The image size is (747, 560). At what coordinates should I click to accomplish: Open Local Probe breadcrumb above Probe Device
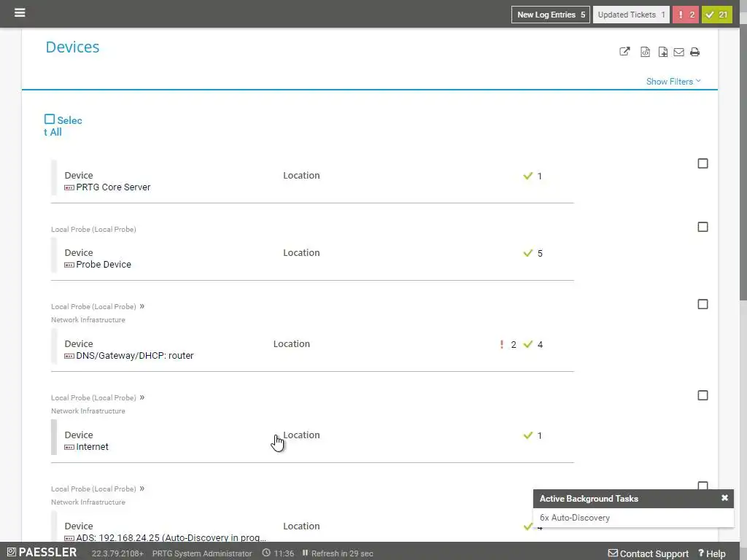(93, 230)
